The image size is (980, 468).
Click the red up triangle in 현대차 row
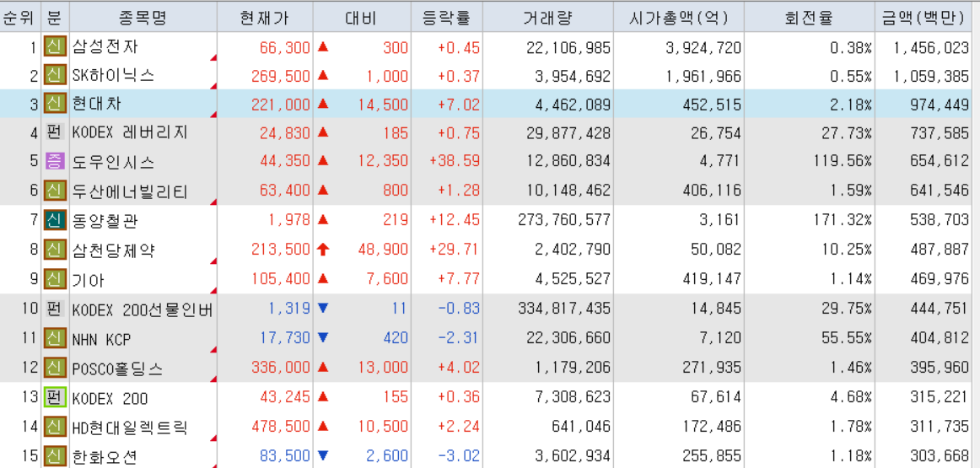(x=322, y=104)
